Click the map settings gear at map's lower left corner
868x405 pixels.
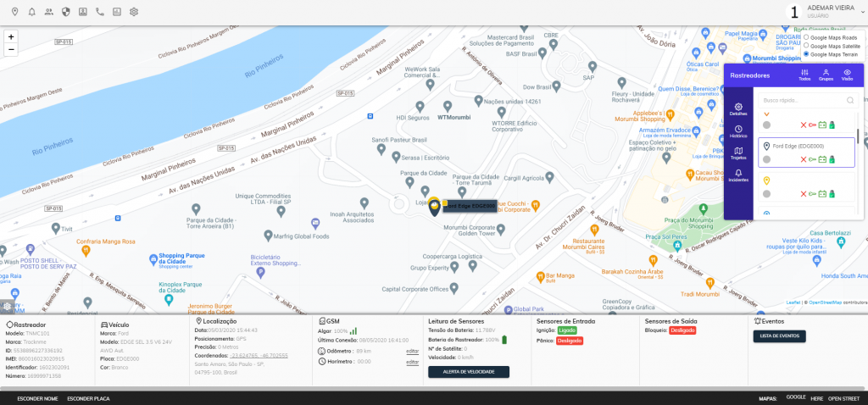[7, 306]
